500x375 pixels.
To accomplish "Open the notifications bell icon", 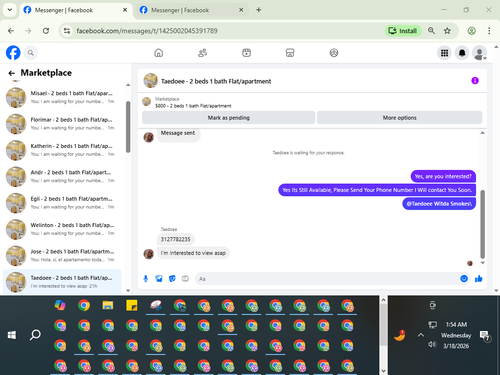I will [462, 53].
